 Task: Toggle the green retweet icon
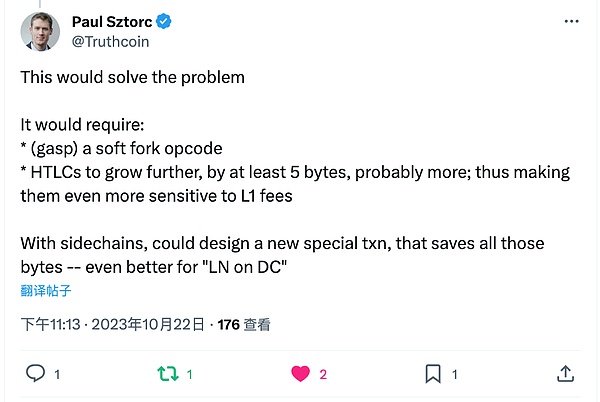pyautogui.click(x=168, y=374)
